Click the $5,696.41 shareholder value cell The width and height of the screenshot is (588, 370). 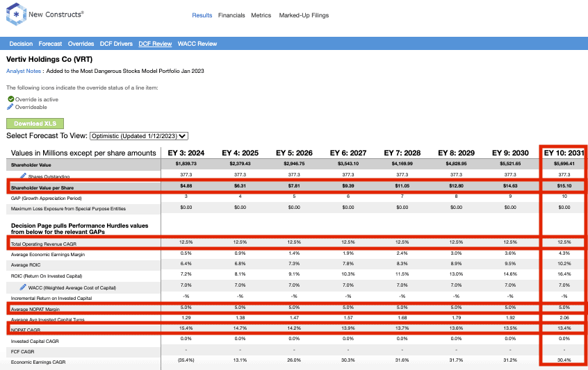564,164
